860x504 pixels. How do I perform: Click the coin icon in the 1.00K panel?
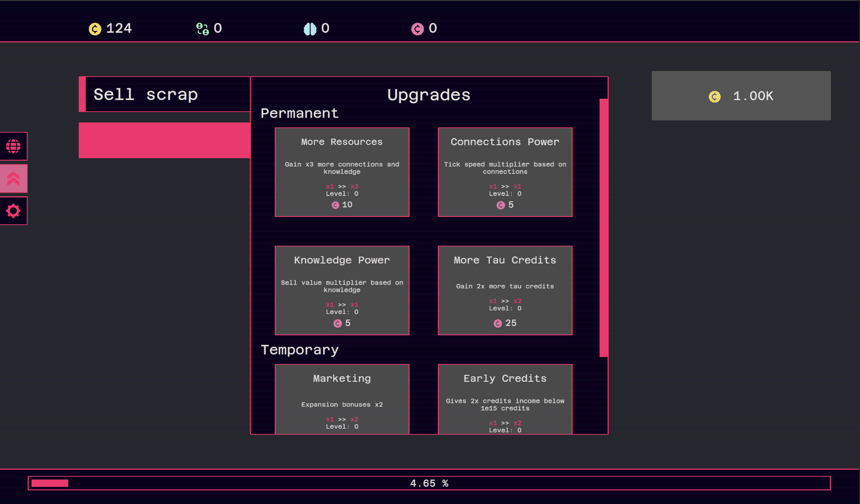[715, 97]
